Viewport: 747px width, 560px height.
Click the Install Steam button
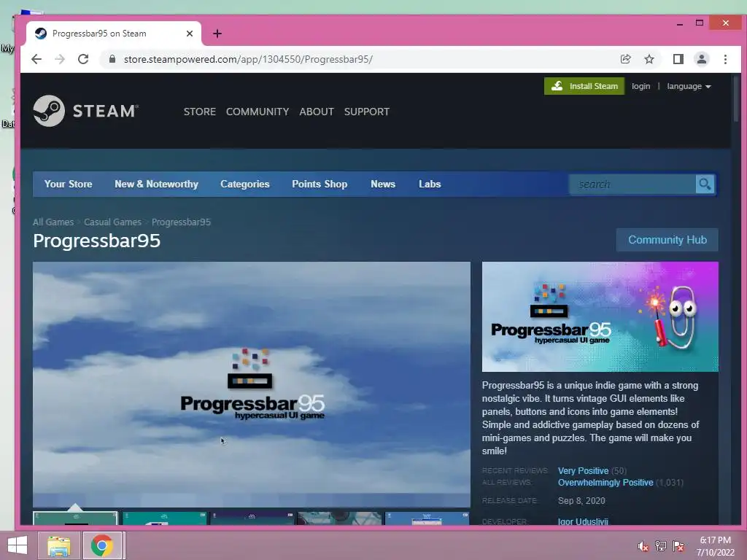pos(584,86)
